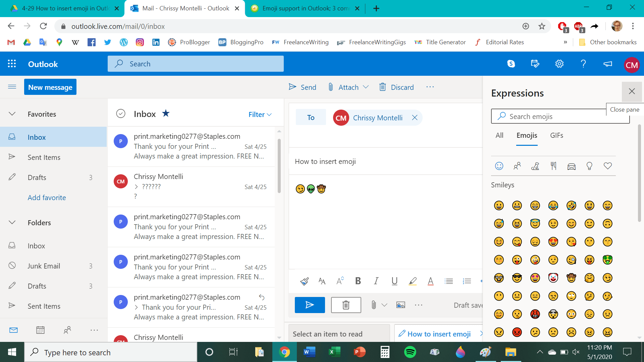Select the Food emoji category icon
Screen dimensions: 644x362
tap(553, 166)
